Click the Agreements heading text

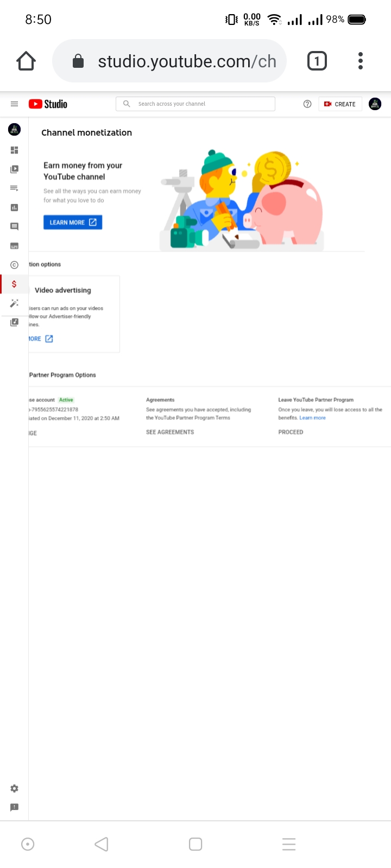coord(160,400)
